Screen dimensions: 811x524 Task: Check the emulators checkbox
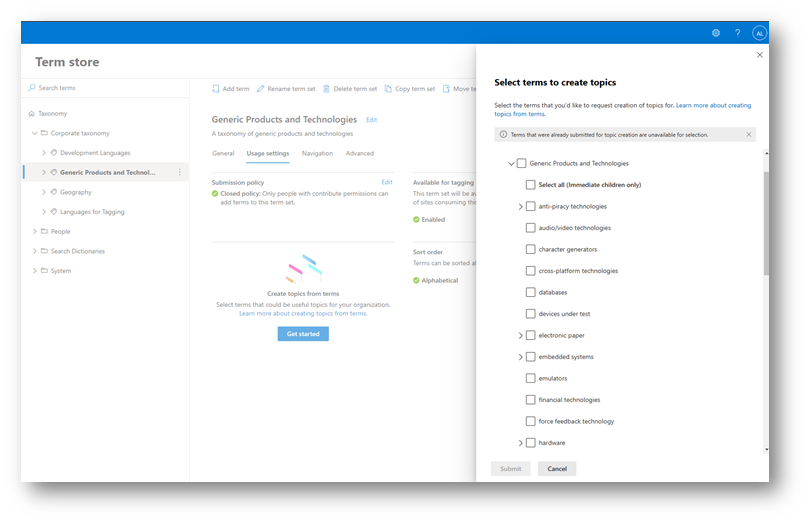531,378
